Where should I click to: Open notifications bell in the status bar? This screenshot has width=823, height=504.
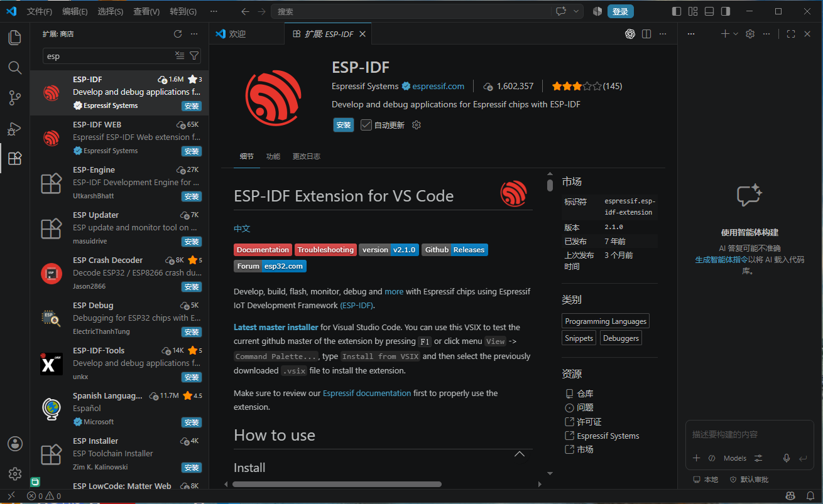[x=809, y=496]
